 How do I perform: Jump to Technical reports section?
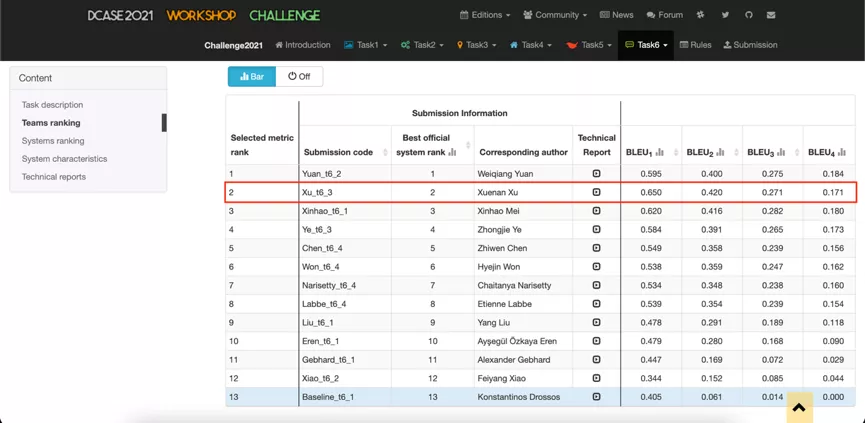pyautogui.click(x=54, y=177)
